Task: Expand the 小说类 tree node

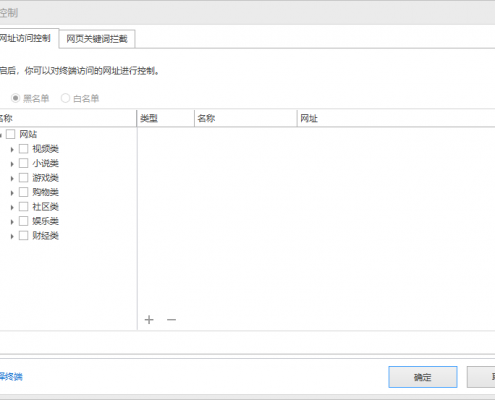Action: click(12, 164)
